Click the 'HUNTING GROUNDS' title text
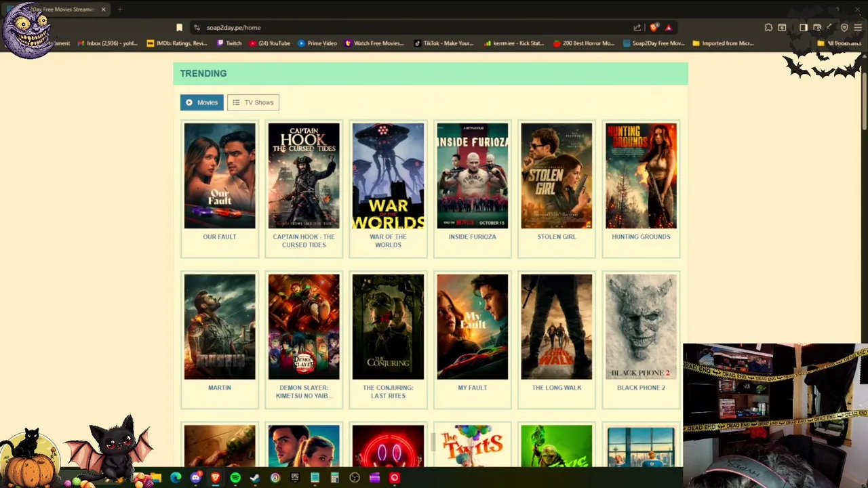Viewport: 868px width, 488px height. tap(641, 237)
